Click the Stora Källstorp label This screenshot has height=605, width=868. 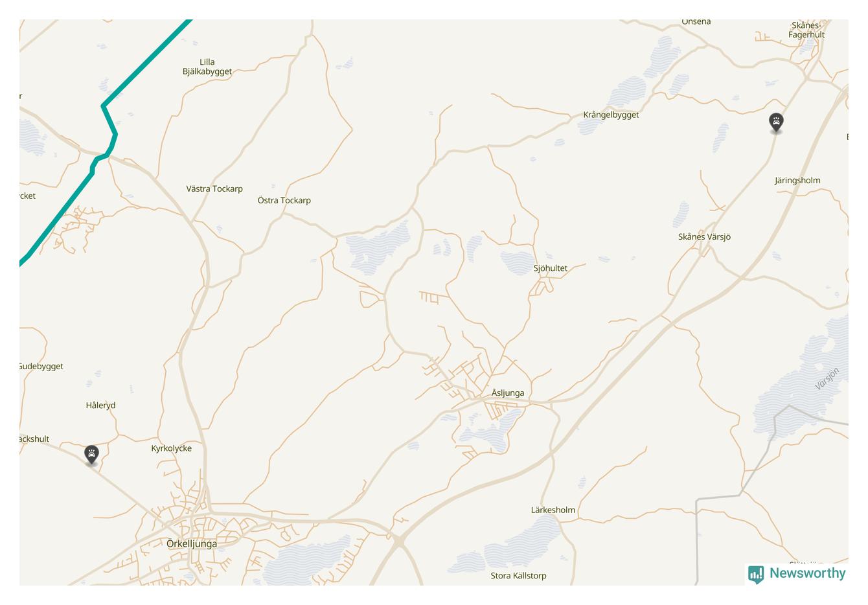(518, 575)
